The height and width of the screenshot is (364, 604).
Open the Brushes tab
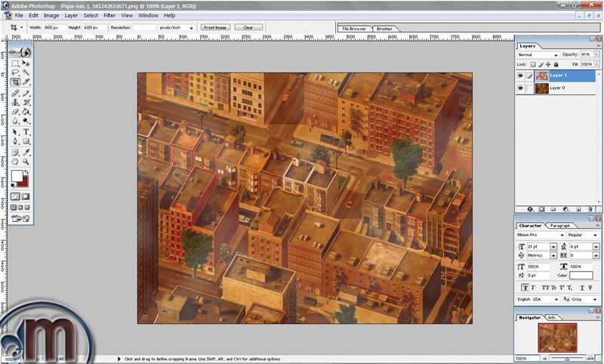click(x=384, y=29)
